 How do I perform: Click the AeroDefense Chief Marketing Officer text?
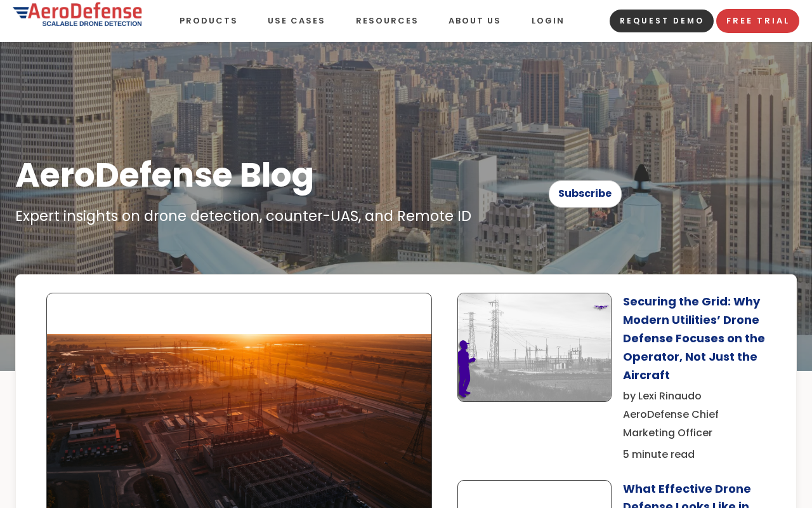pos(671,424)
